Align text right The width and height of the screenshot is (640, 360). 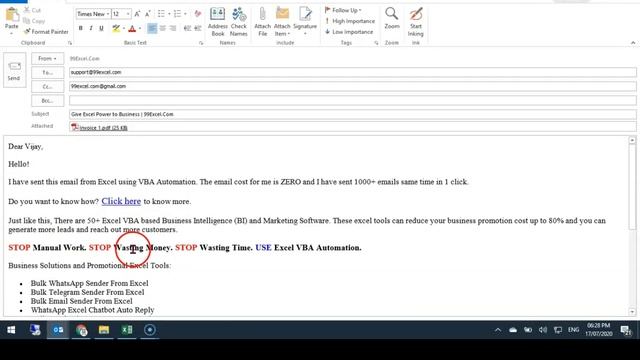tap(173, 28)
